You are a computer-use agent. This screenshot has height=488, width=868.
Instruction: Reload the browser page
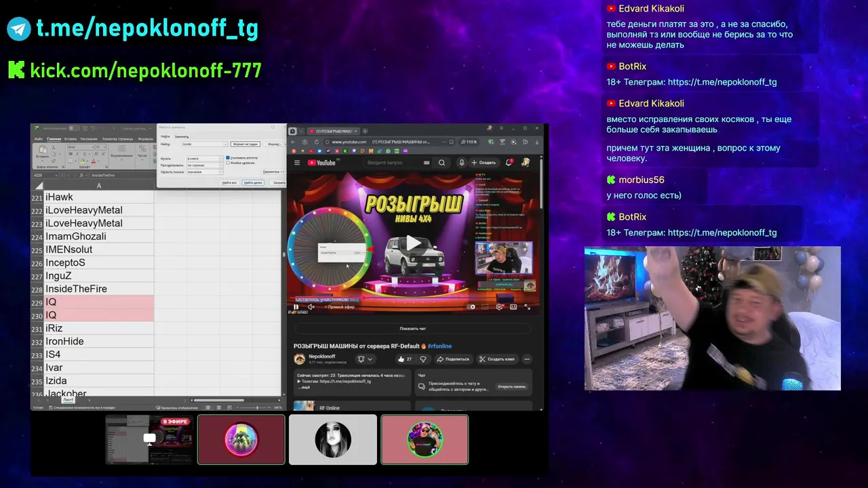(x=317, y=142)
